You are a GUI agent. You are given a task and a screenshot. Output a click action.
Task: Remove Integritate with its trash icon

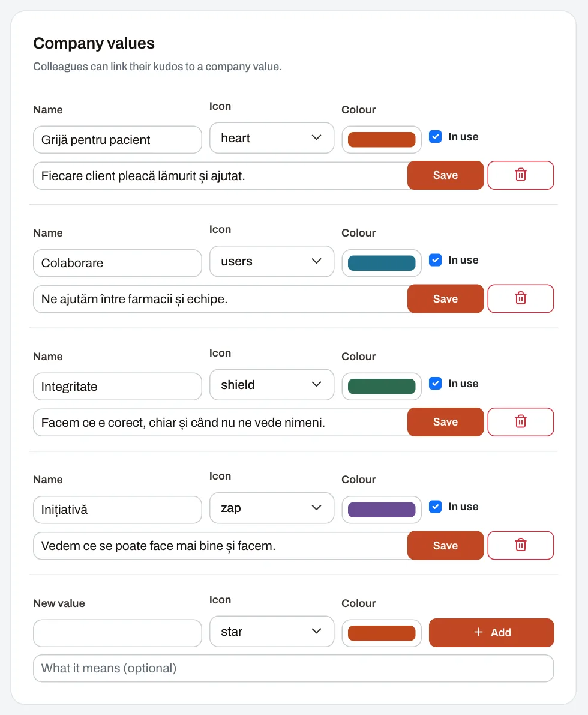521,422
